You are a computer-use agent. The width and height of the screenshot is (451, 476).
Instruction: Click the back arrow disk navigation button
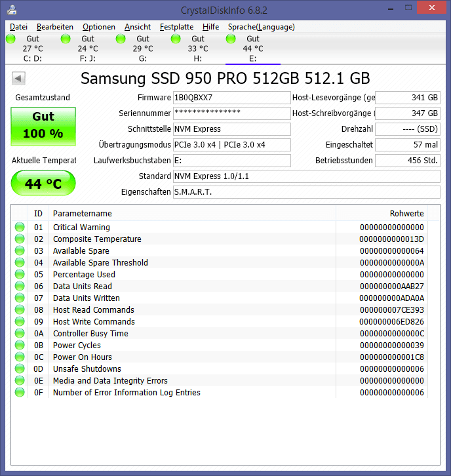coord(18,79)
